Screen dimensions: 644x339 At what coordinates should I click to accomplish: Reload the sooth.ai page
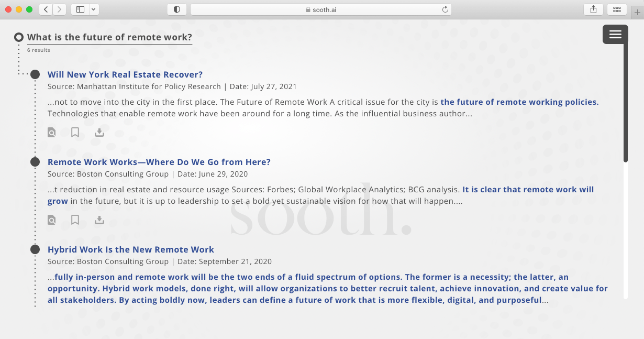pos(445,9)
